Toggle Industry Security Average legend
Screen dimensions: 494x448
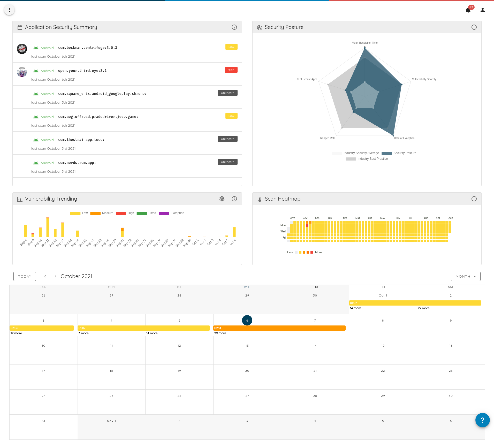(x=355, y=153)
